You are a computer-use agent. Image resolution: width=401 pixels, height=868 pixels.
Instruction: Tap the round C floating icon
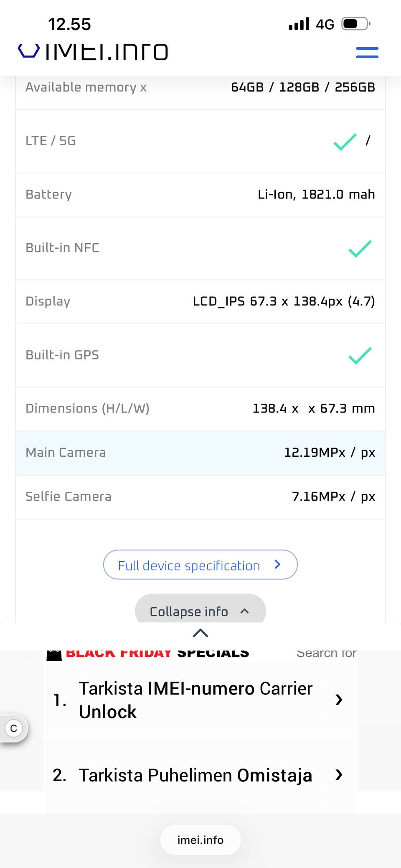coord(14,728)
